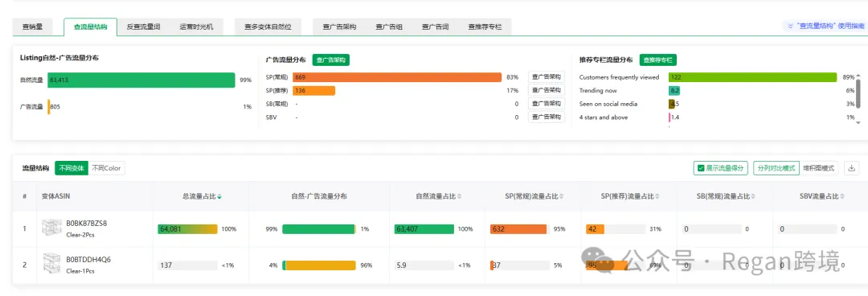Click the 推荐专栏 list scrollbar thumb
The width and height of the screenshot is (868, 296).
[858, 92]
